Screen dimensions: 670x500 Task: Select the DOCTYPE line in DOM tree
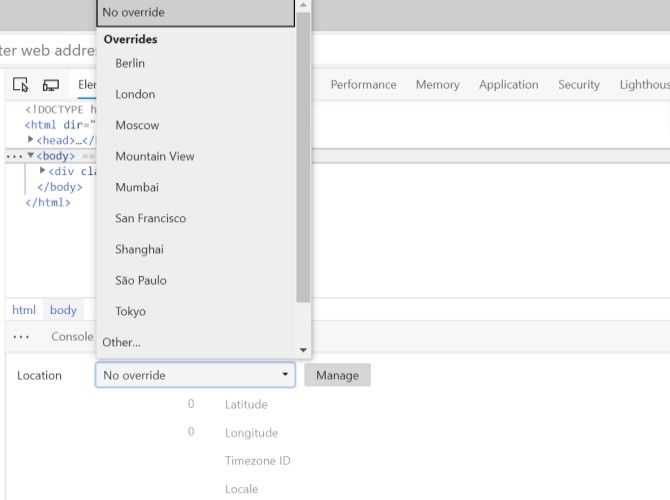(x=60, y=110)
